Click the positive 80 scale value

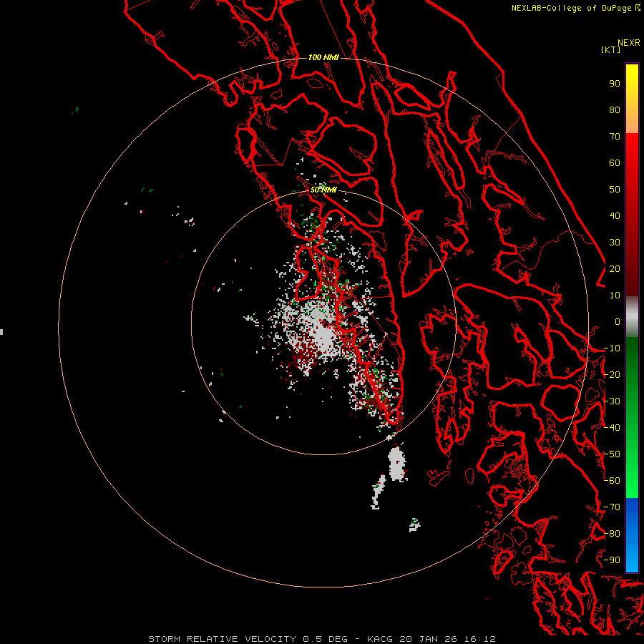pos(615,109)
